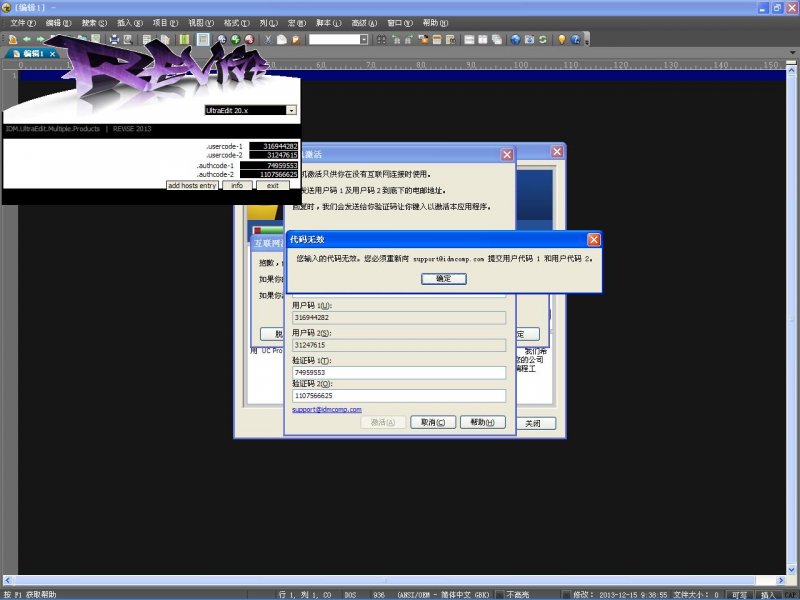
Task: Click the tile windows horizontally icon
Action: [469, 39]
